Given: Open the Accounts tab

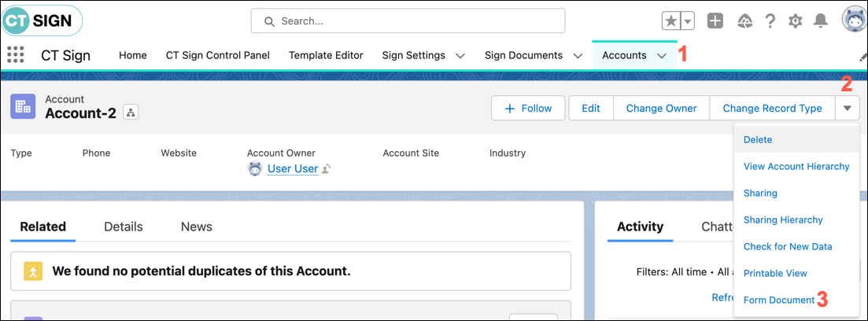Looking at the screenshot, I should coord(624,55).
